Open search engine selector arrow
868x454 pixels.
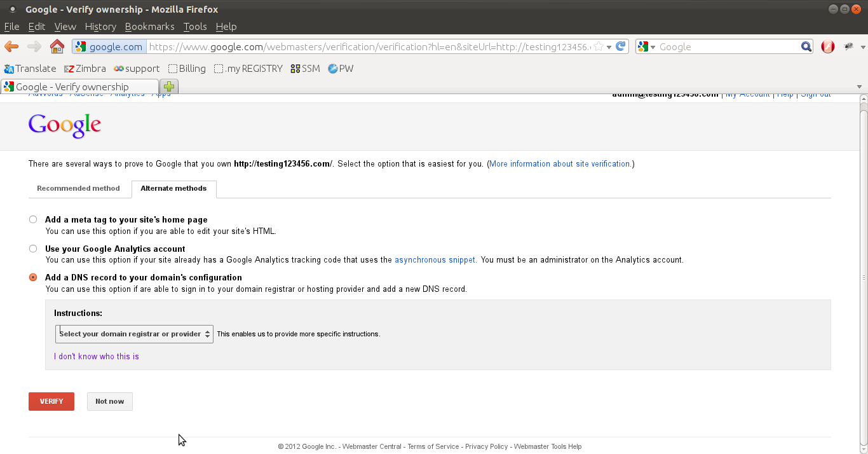tap(653, 47)
